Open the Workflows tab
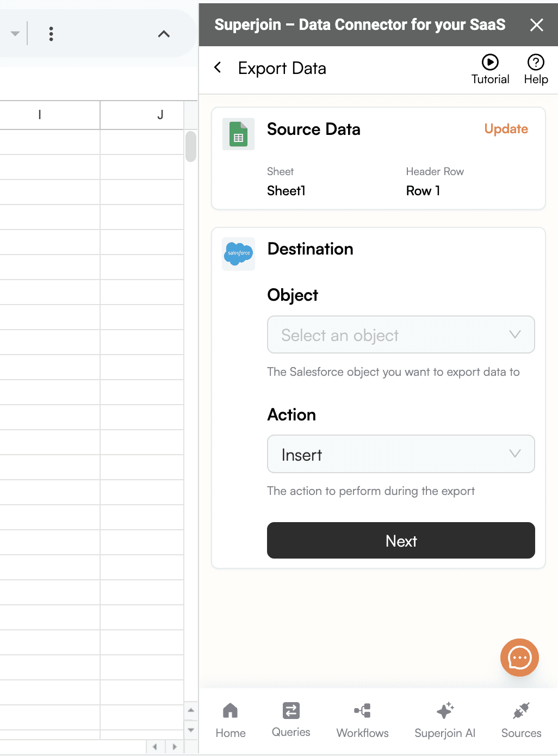Image resolution: width=558 pixels, height=756 pixels. click(x=362, y=720)
